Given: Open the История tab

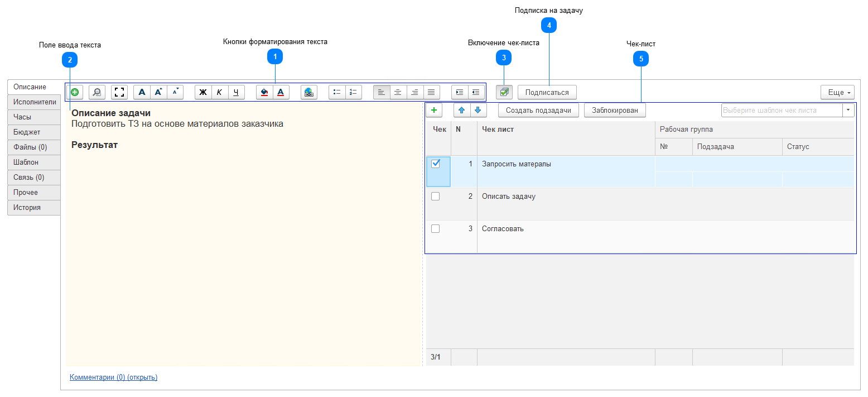Looking at the screenshot, I should pyautogui.click(x=34, y=208).
